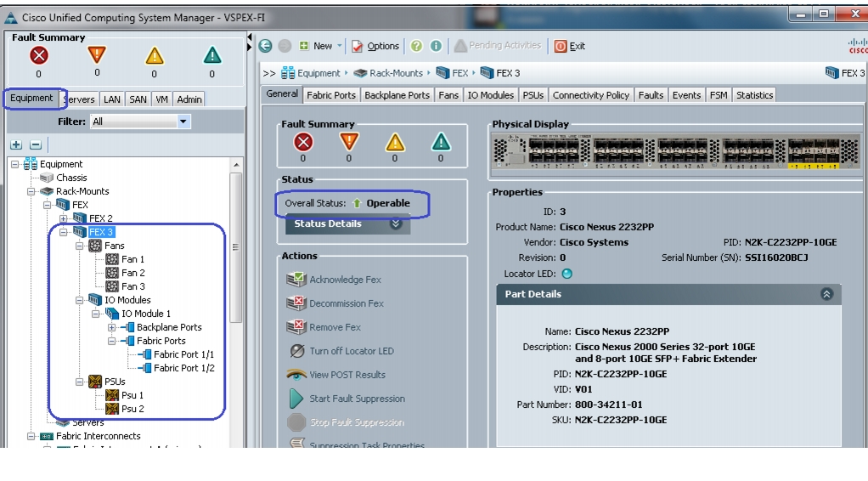This screenshot has height=481, width=868.
Task: Collapse the Fans tree node
Action: (x=80, y=246)
